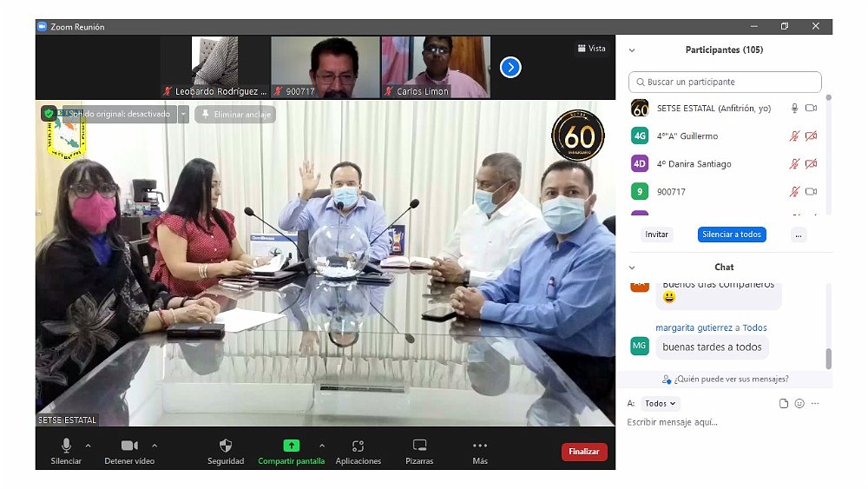Open the Aplicaciones icon
Image resolution: width=868 pixels, height=489 pixels.
point(358,446)
